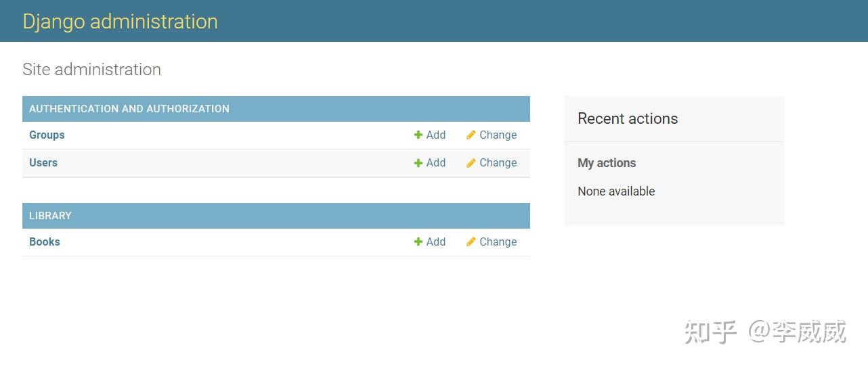Click the Change text link for Books

(498, 242)
